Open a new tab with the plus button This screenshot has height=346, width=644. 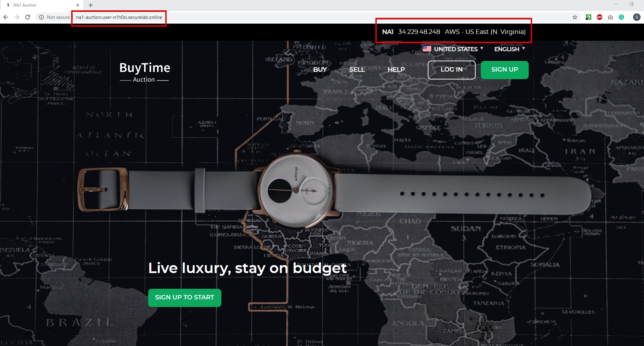click(x=91, y=5)
